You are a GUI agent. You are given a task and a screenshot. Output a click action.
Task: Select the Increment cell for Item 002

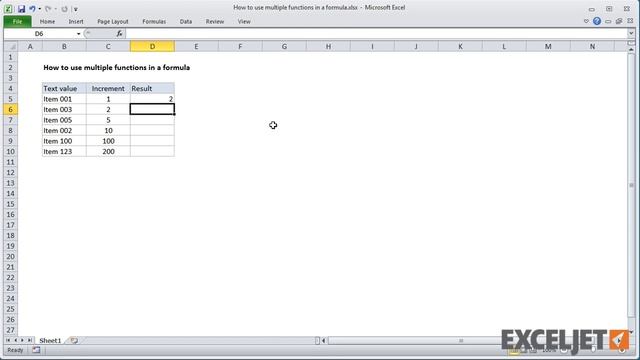point(108,131)
